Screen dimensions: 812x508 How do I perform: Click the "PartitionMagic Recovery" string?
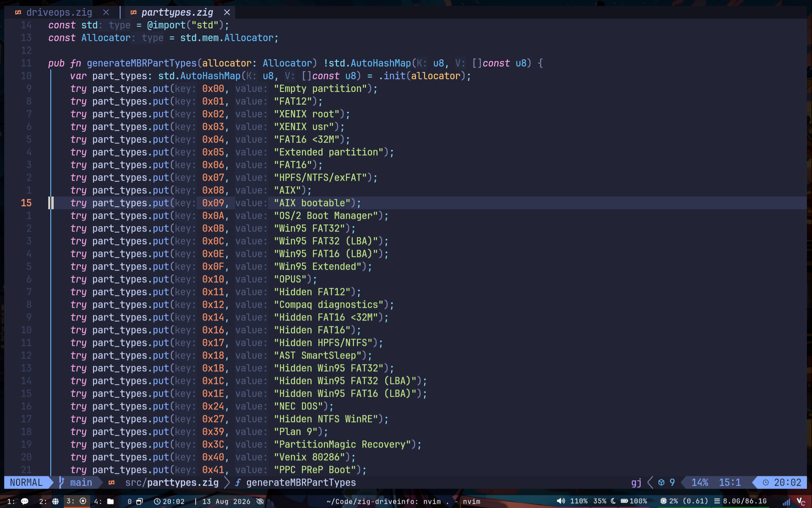pos(343,444)
